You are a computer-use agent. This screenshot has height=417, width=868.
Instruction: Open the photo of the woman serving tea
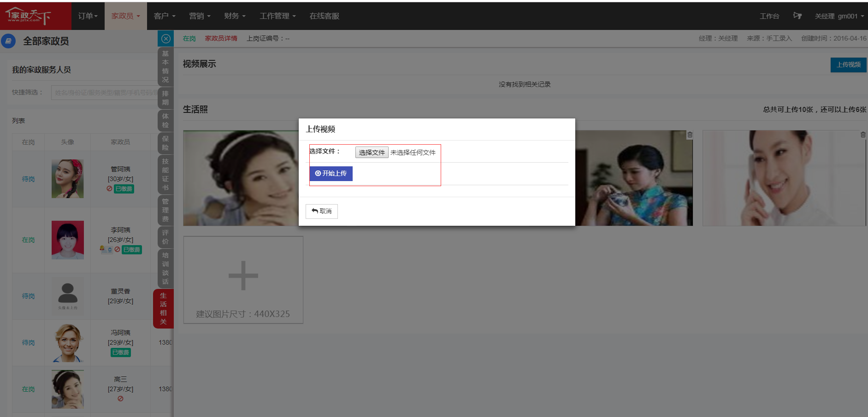(634, 178)
